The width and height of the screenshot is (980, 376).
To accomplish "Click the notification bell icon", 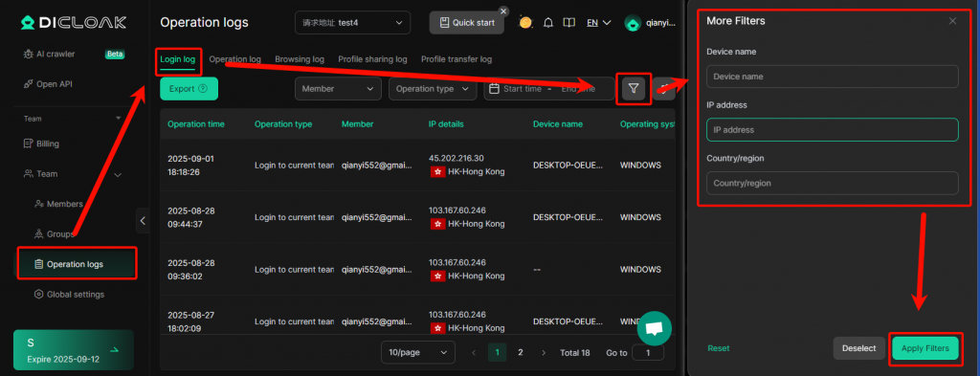I will [x=548, y=23].
